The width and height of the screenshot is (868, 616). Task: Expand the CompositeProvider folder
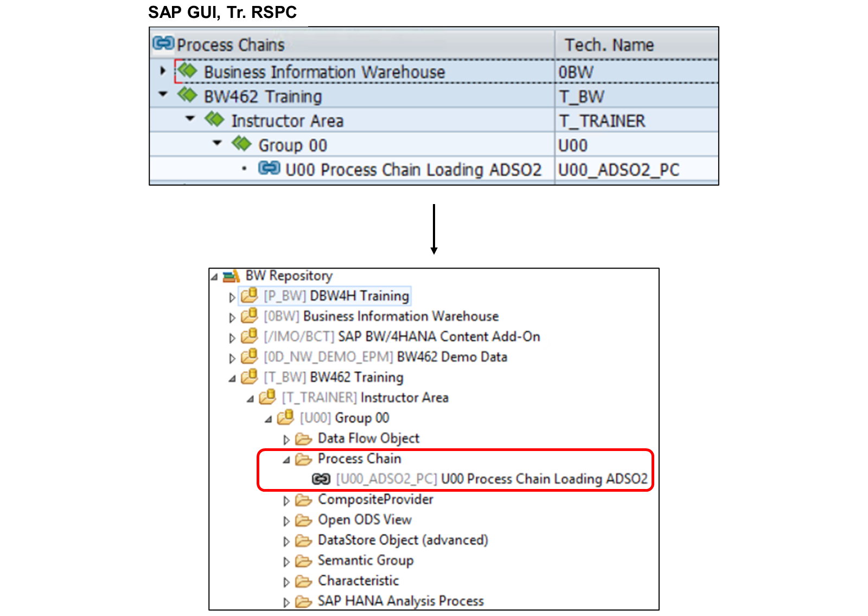click(286, 501)
